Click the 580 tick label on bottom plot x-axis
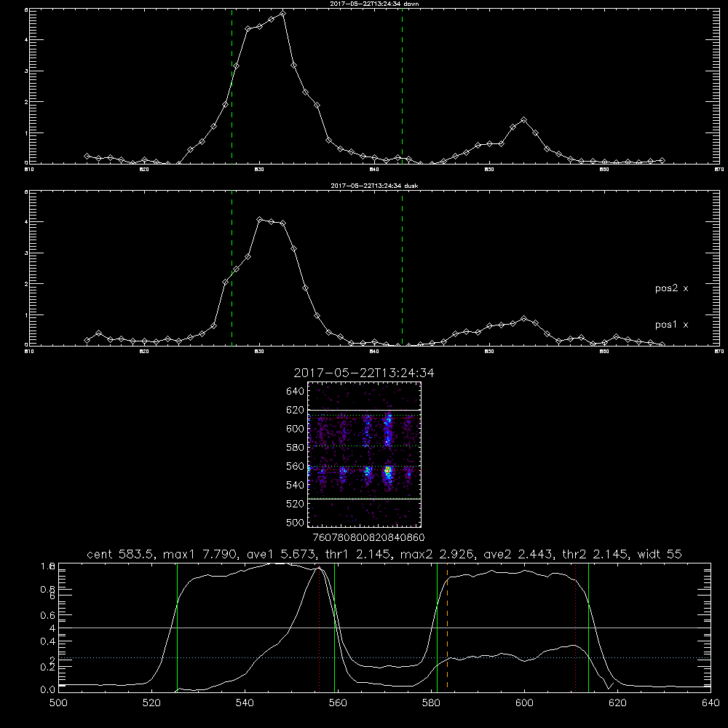Viewport: 728px width, 728px height. pyautogui.click(x=431, y=703)
